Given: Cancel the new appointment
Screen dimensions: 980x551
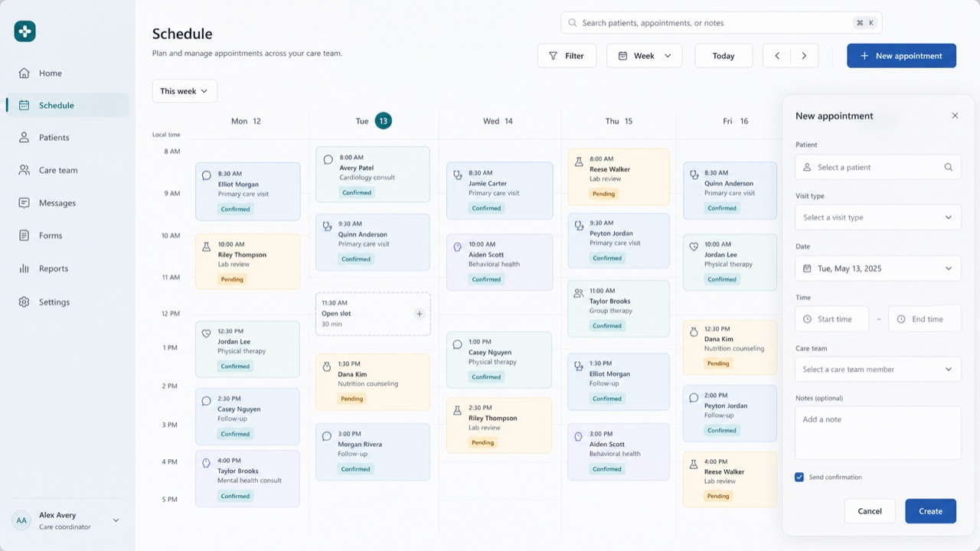Looking at the screenshot, I should [870, 511].
